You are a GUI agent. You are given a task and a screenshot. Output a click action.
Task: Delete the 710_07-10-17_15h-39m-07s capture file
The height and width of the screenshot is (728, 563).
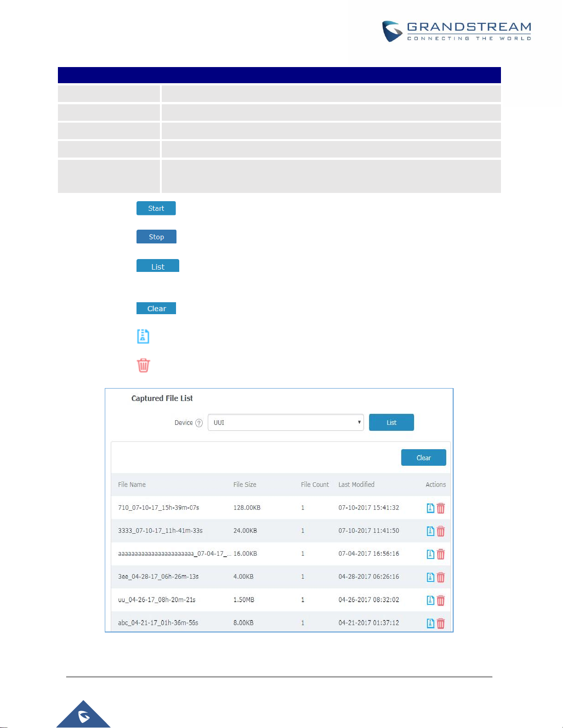tap(441, 508)
